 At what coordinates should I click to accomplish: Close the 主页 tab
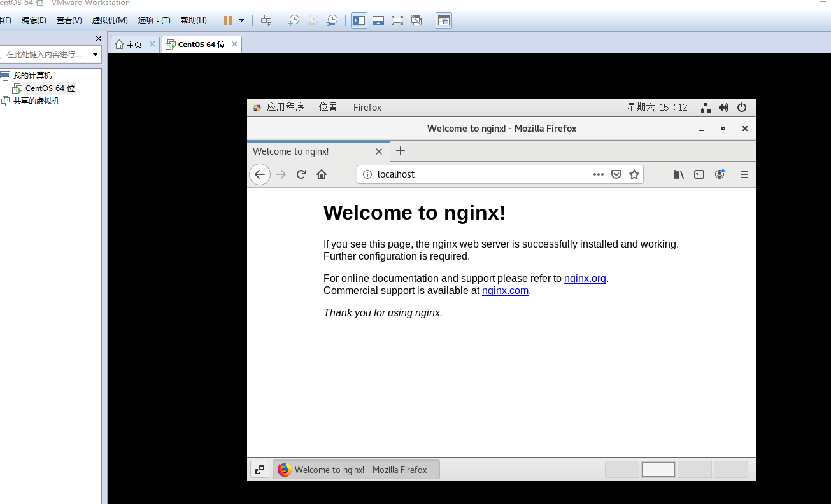pyautogui.click(x=152, y=44)
